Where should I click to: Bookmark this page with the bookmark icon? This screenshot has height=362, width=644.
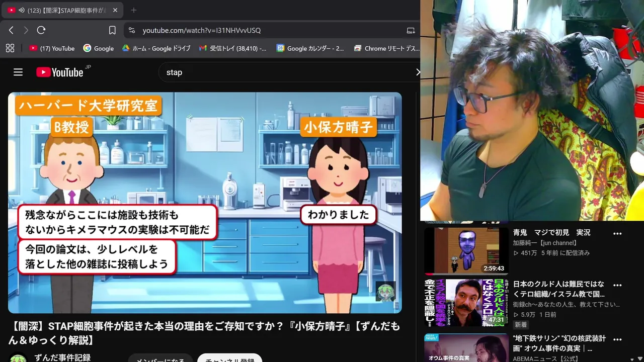pos(112,30)
